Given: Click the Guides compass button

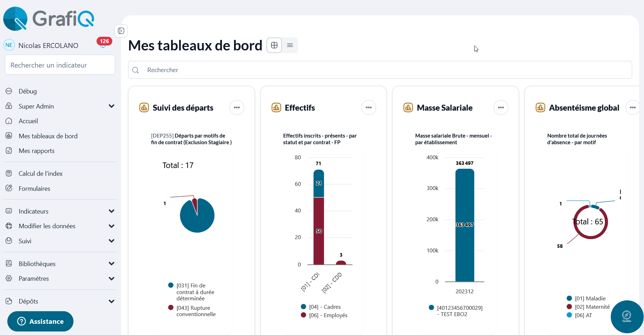Looking at the screenshot, I should [x=627, y=316].
